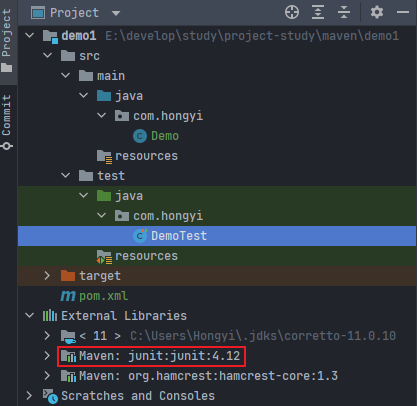
Task: Click the Expand All toolbar icon
Action: pyautogui.click(x=318, y=13)
